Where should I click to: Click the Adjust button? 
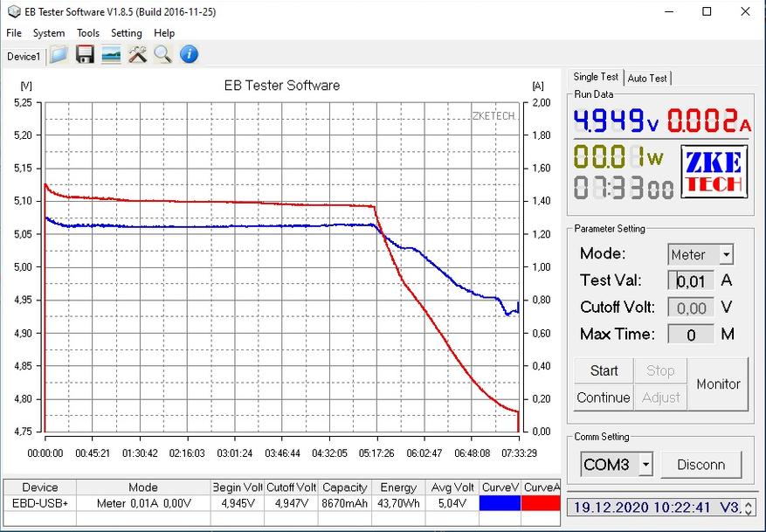(660, 397)
